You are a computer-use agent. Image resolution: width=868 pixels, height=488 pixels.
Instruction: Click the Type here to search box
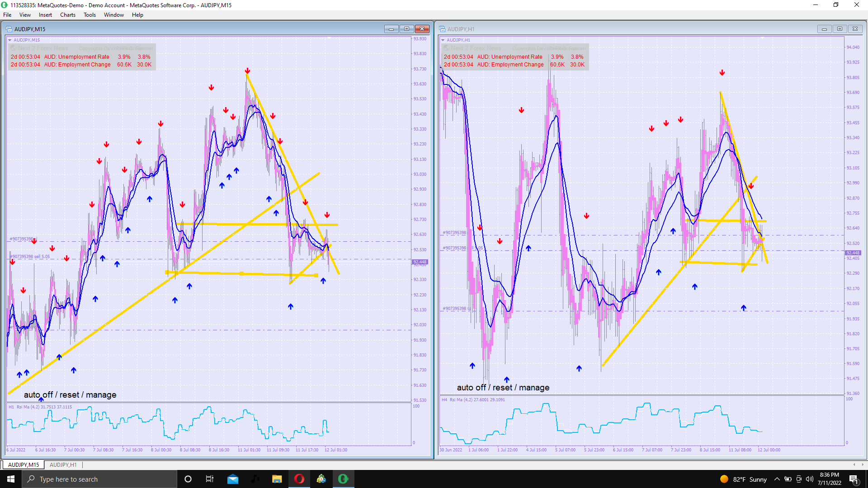[x=99, y=479]
